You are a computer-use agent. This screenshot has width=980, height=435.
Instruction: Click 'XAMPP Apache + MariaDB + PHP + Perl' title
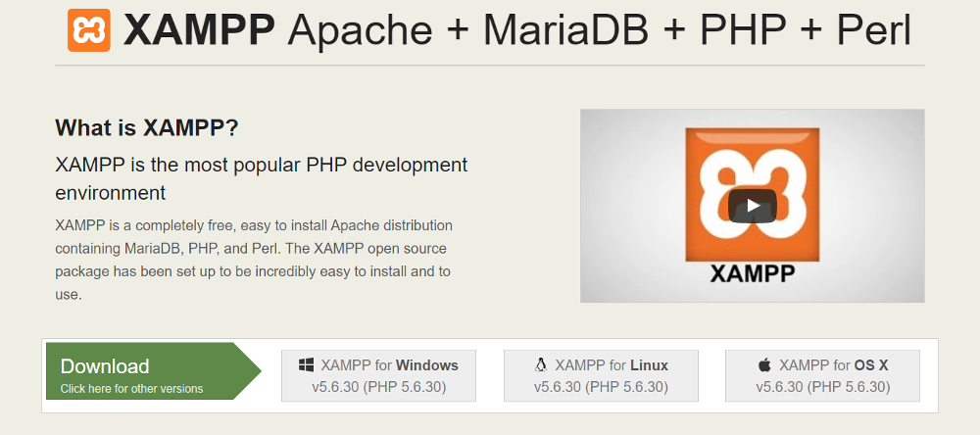tap(516, 29)
